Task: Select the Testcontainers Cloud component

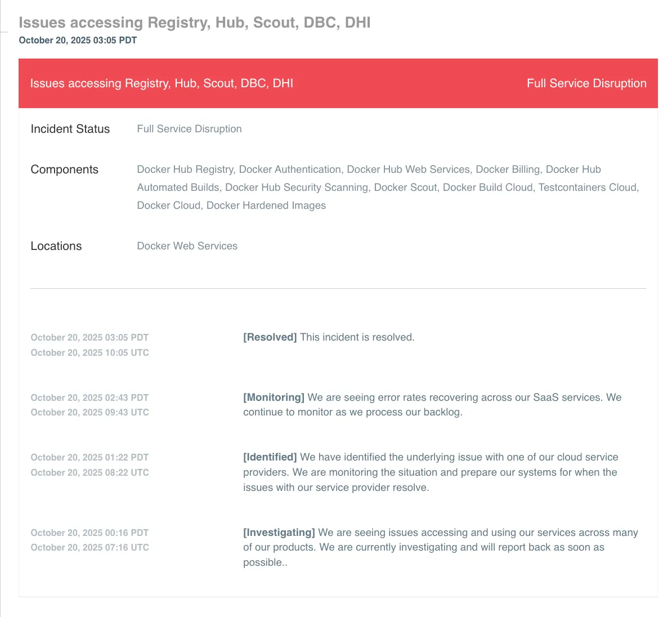Action: [x=588, y=187]
